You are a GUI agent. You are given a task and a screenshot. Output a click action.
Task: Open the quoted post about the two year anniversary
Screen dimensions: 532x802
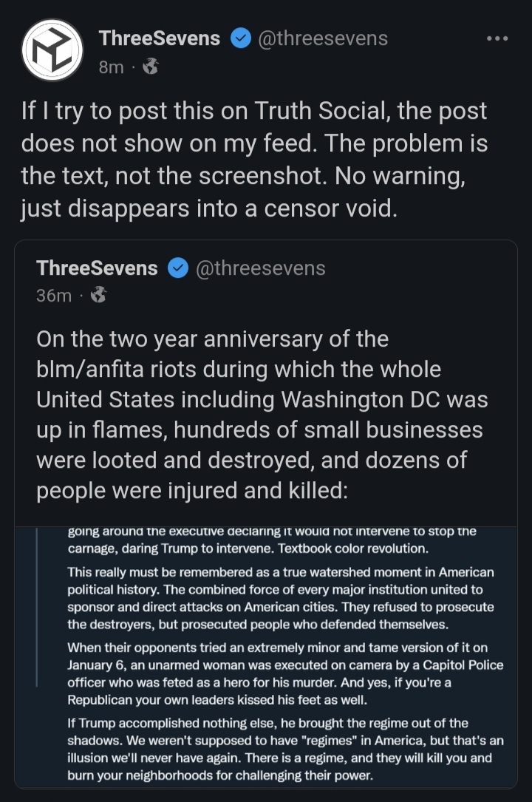click(x=266, y=514)
